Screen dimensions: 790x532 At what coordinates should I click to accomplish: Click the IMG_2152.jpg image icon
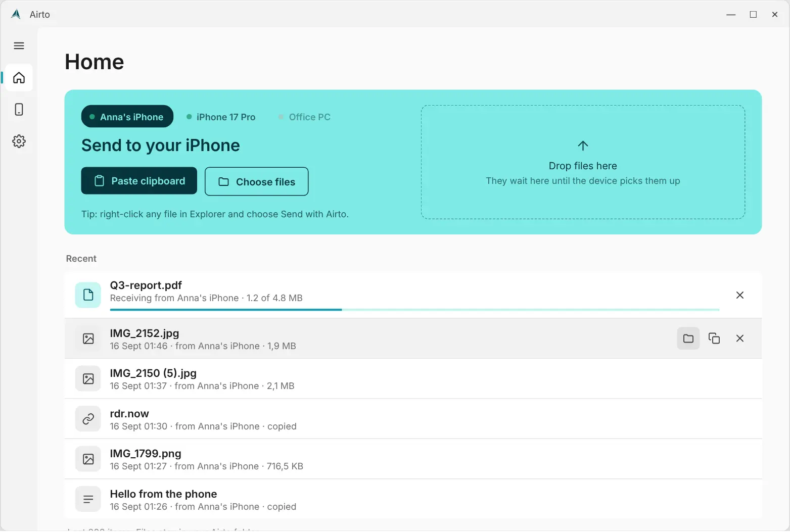point(88,338)
